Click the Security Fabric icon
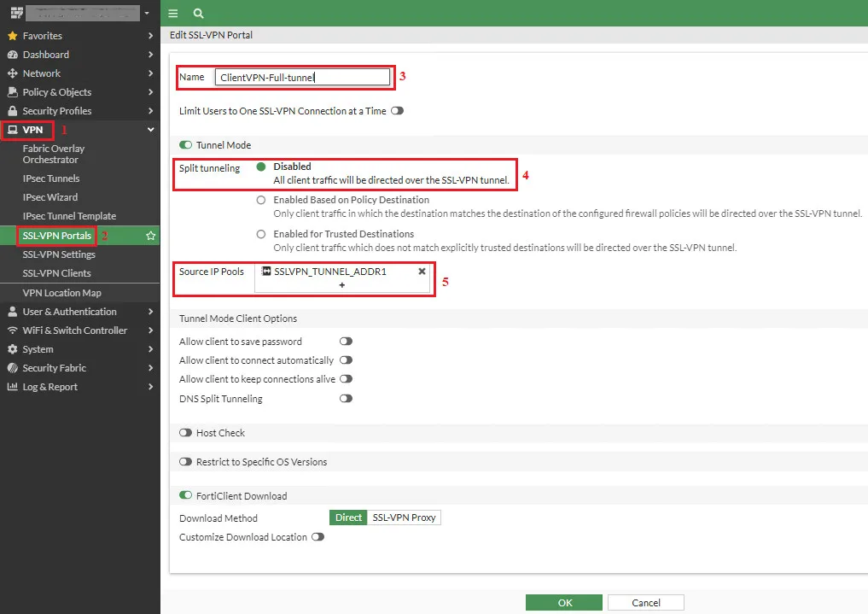The image size is (868, 614). coord(12,368)
